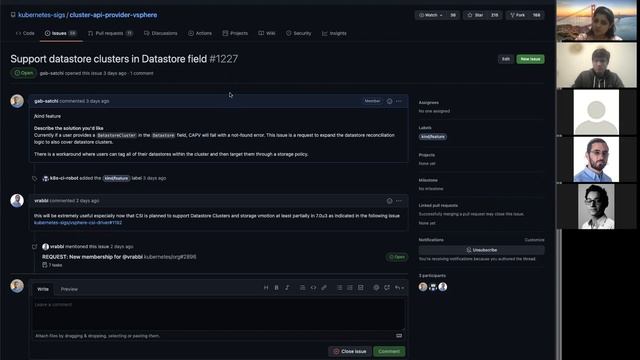This screenshot has width=640, height=360.
Task: Click vrabbi's avatar beside second comment
Action: click(17, 200)
